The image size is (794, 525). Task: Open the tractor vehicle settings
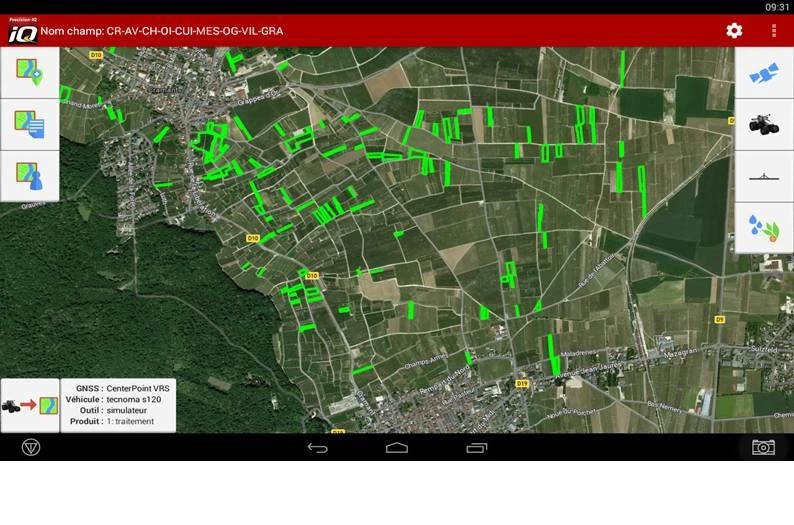tap(764, 125)
